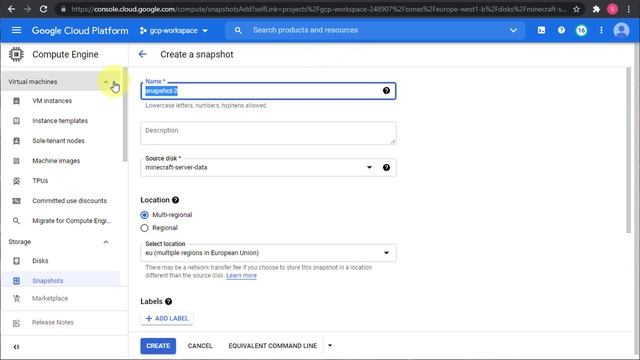Click the sidebar scrollbar
Screen dimensions: 640x360
(x=125, y=115)
